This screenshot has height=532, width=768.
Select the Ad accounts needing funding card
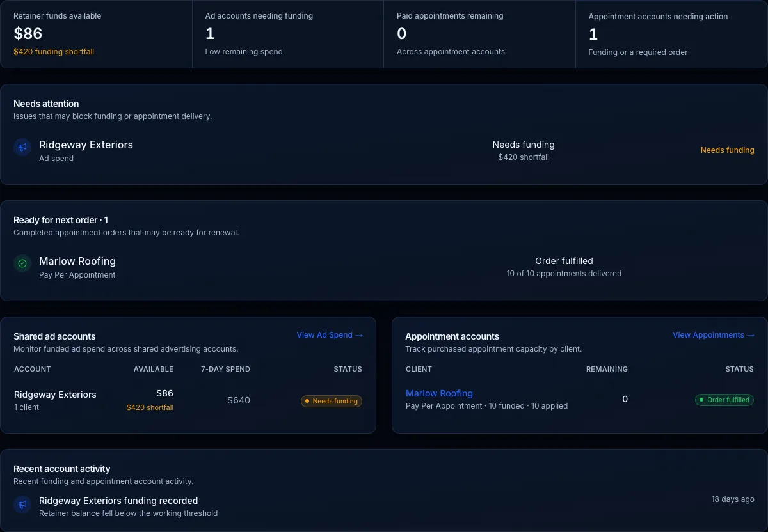click(x=288, y=34)
